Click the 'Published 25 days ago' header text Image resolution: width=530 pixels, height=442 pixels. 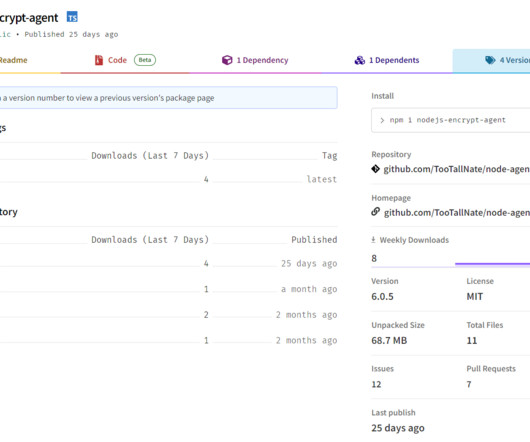click(x=71, y=34)
